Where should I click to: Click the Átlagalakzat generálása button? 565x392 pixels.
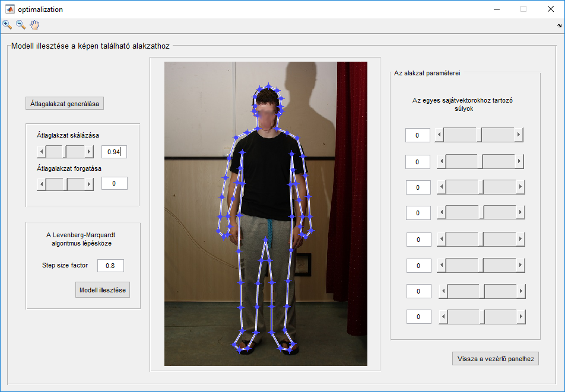point(65,103)
